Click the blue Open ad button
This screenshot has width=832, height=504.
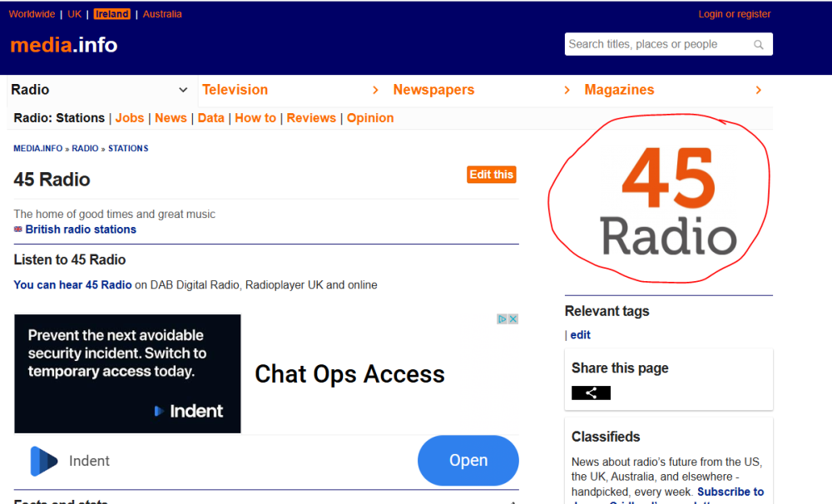[468, 461]
